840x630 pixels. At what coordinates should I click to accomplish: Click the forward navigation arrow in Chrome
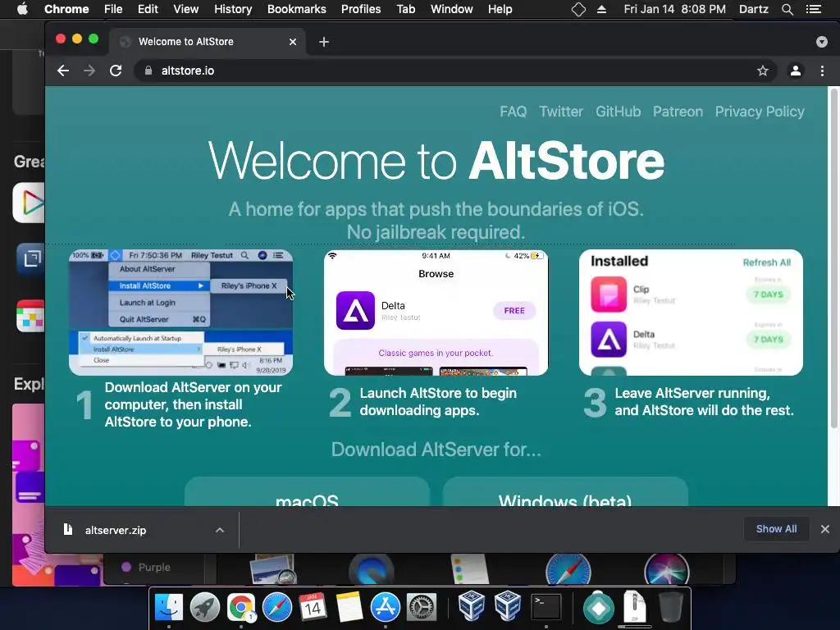click(x=89, y=71)
